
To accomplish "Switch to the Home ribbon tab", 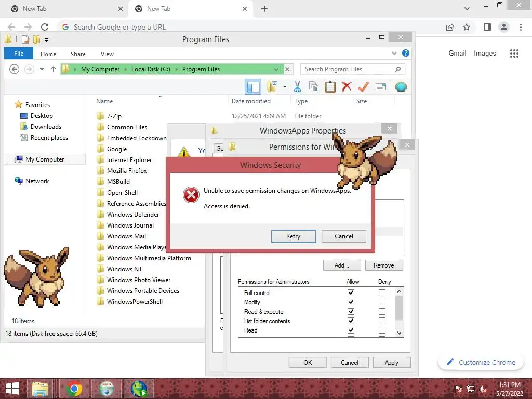I will point(48,54).
